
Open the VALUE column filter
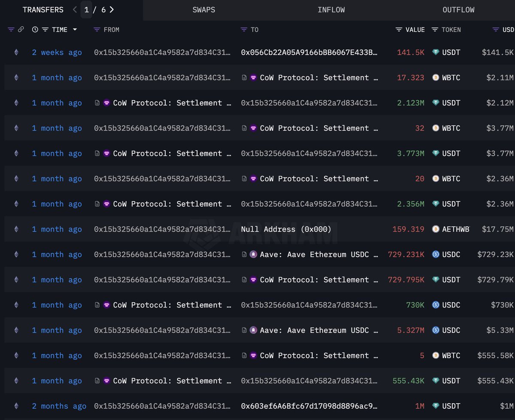tap(399, 30)
